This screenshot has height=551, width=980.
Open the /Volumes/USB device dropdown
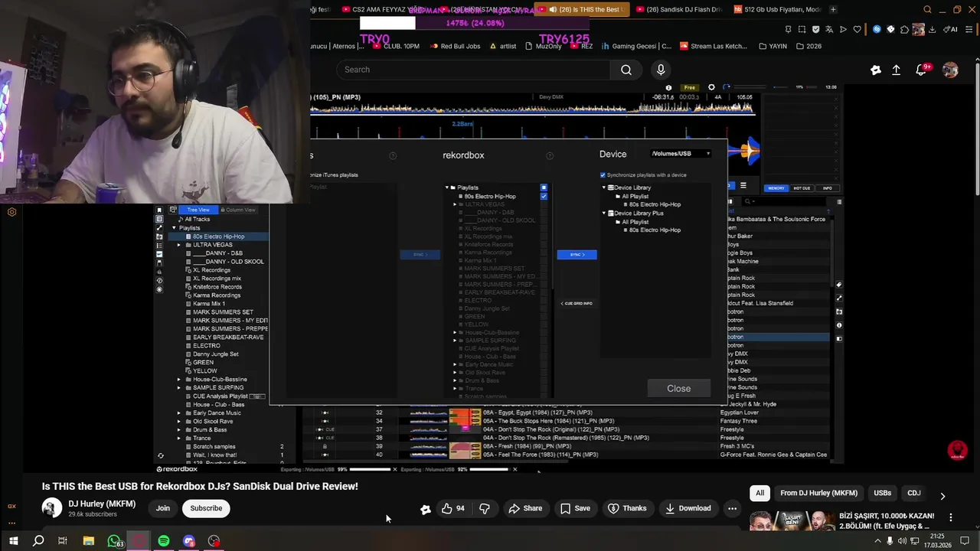pyautogui.click(x=680, y=154)
